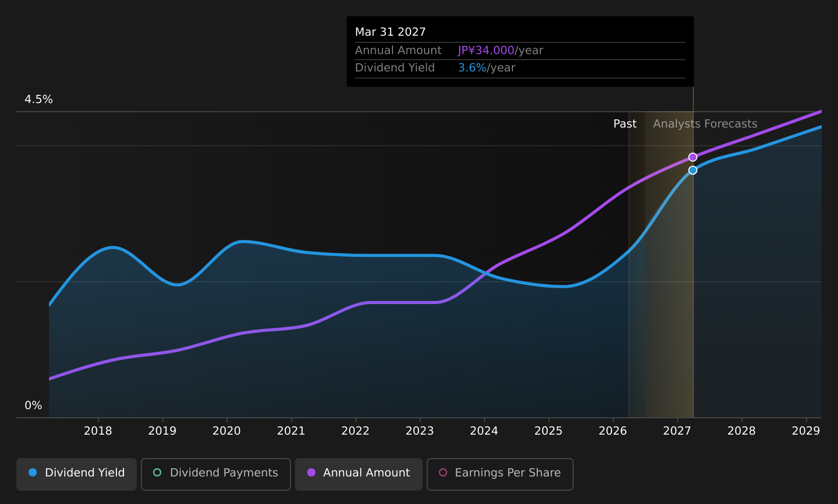The height and width of the screenshot is (504, 838).
Task: Click the blue Dividend Yield data point
Action: tap(693, 170)
